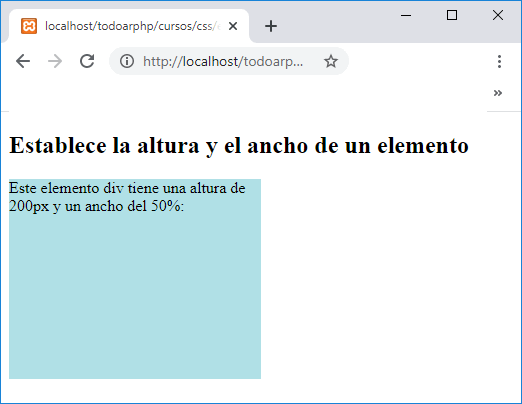Open a new tab with plus button

tap(271, 26)
